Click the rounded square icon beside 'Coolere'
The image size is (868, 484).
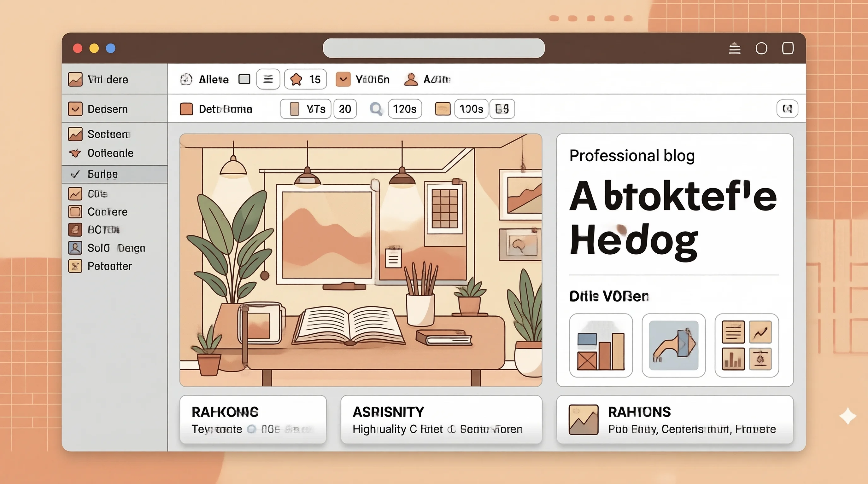click(75, 212)
